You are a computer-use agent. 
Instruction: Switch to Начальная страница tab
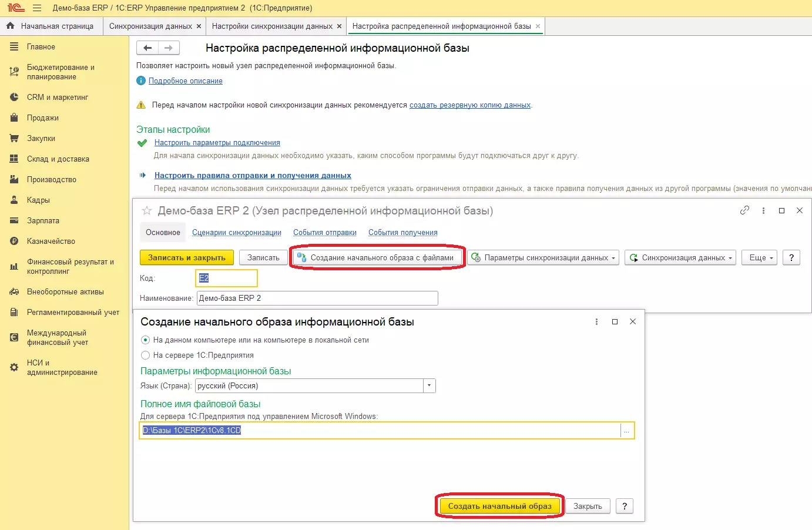(51, 26)
